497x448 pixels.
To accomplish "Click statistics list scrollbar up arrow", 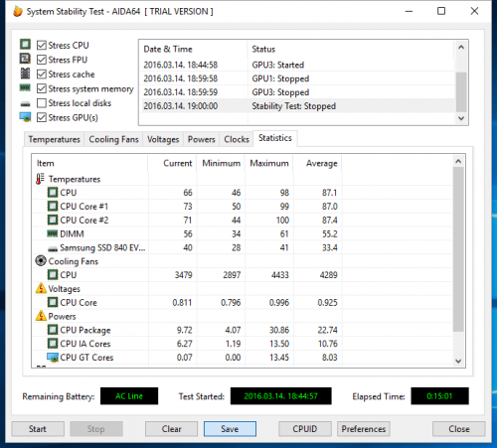I will point(458,161).
